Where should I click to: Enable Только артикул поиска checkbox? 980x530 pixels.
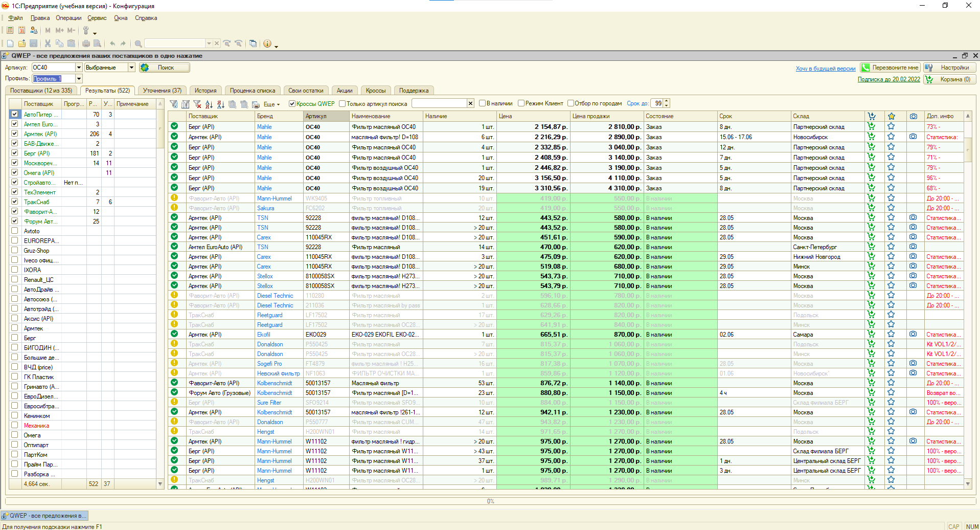pos(342,104)
